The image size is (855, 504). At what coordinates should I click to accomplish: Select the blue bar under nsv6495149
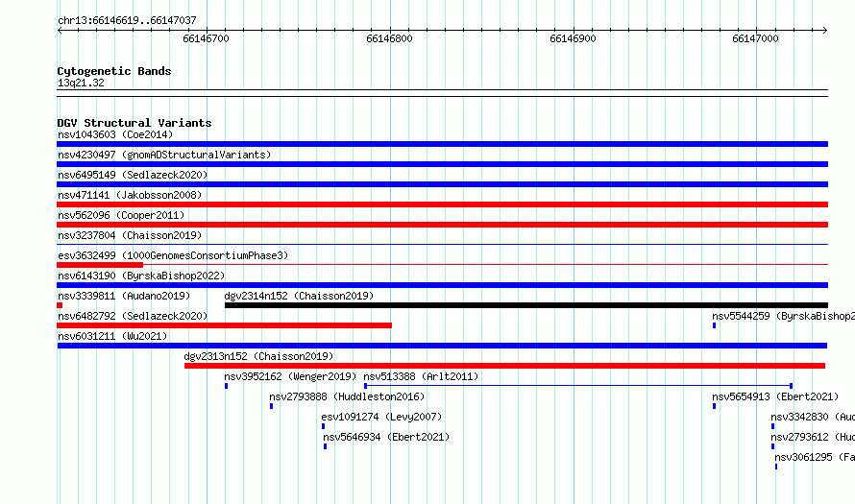442,184
